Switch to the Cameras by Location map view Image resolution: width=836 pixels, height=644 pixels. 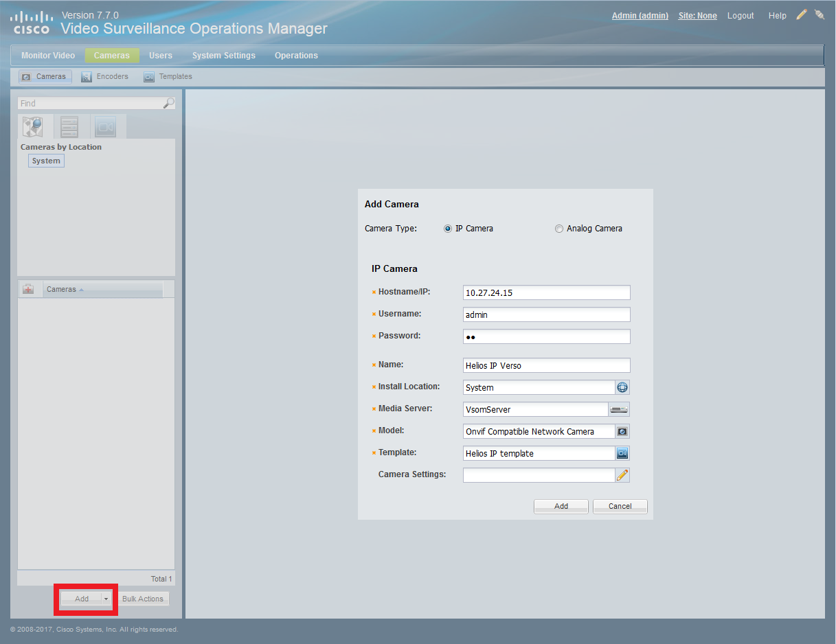[33, 127]
